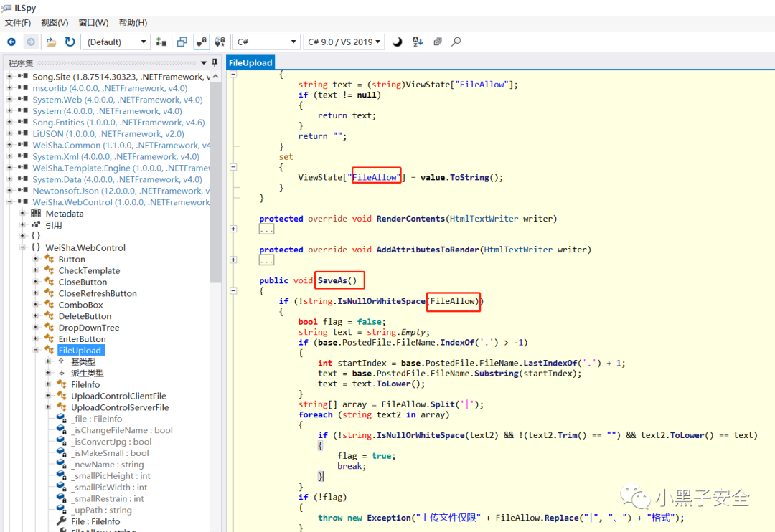This screenshot has height=532, width=775.
Task: Open an assembly with the folder icon
Action: [x=51, y=42]
